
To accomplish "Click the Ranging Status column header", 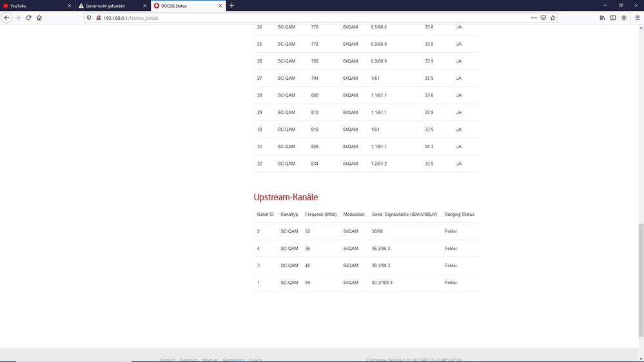I will point(459,214).
